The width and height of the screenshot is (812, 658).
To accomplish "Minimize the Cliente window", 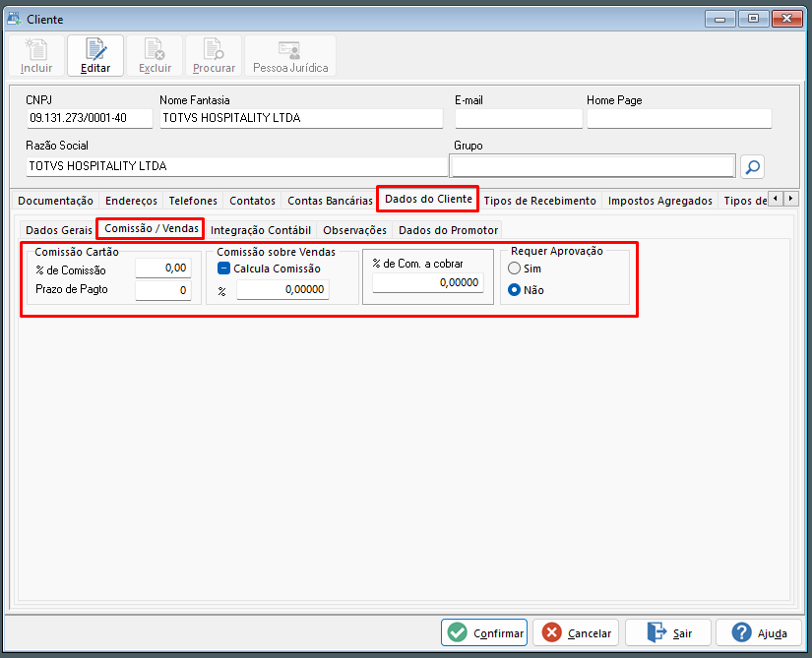I will pos(719,19).
